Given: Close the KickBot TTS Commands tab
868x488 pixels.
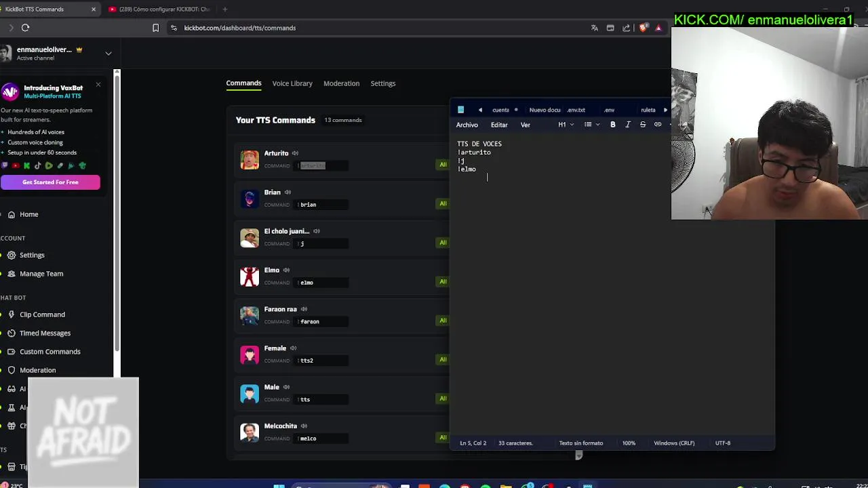Looking at the screenshot, I should (94, 9).
